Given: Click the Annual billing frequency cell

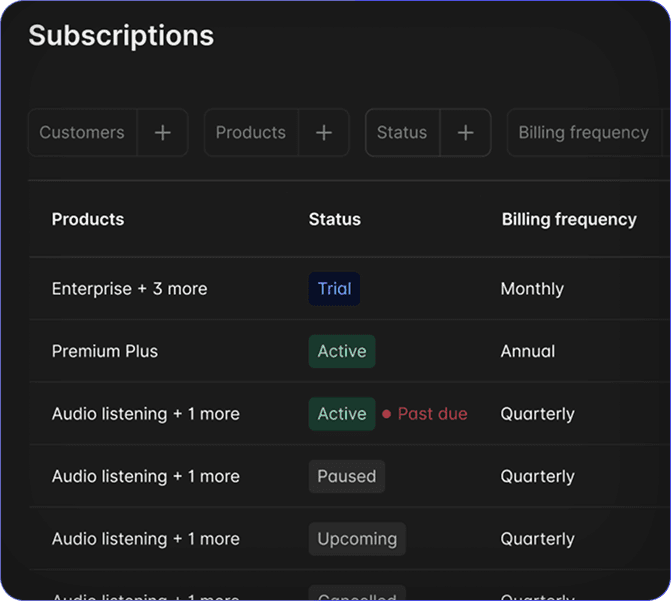Looking at the screenshot, I should (528, 351).
